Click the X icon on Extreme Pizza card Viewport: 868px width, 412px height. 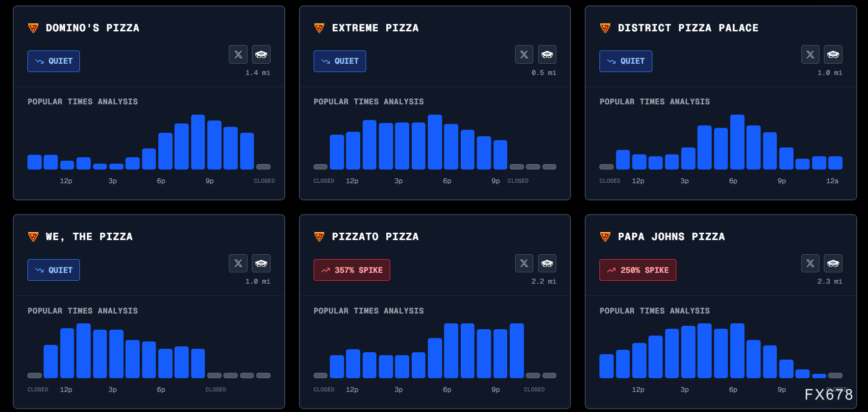coord(524,54)
